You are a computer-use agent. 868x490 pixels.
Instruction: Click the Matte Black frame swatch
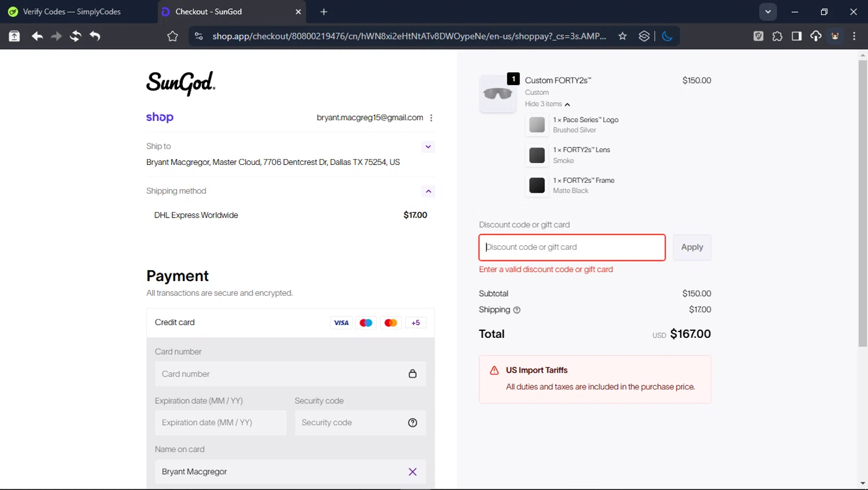(x=537, y=186)
